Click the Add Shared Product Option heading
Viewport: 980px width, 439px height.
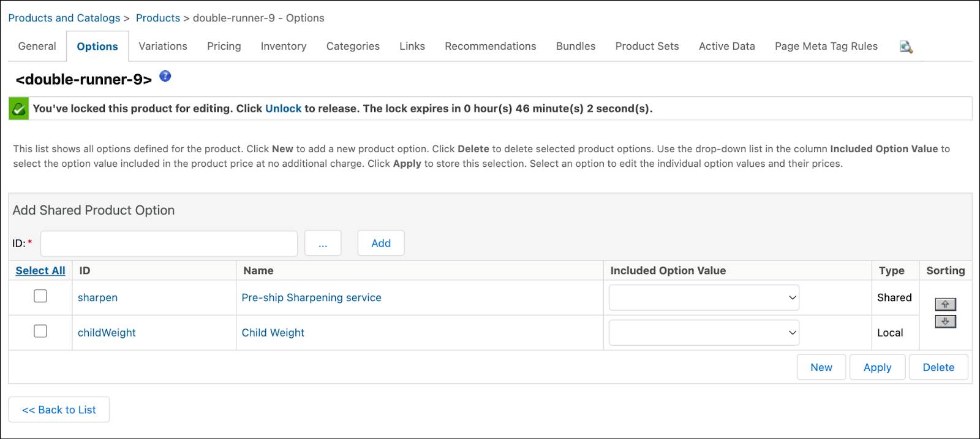pos(94,210)
